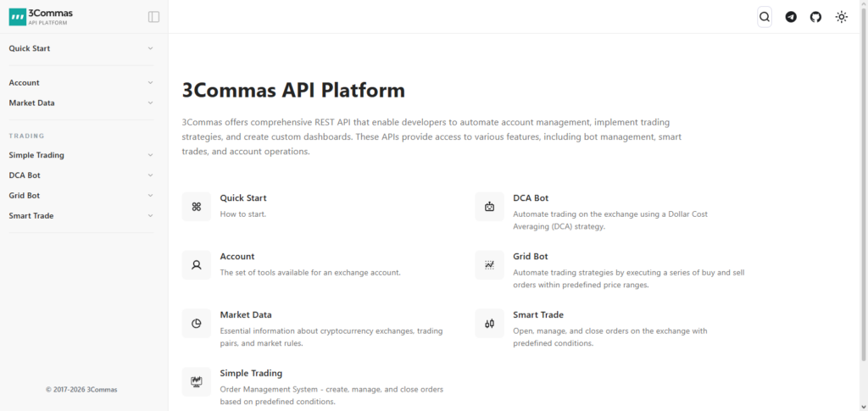This screenshot has height=411, width=868.
Task: Open Simple Trading in the sidebar
Action: [36, 155]
